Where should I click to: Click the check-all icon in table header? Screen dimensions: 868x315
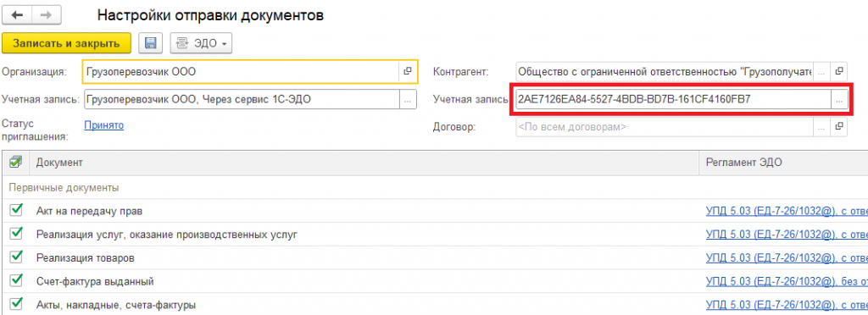point(16,162)
